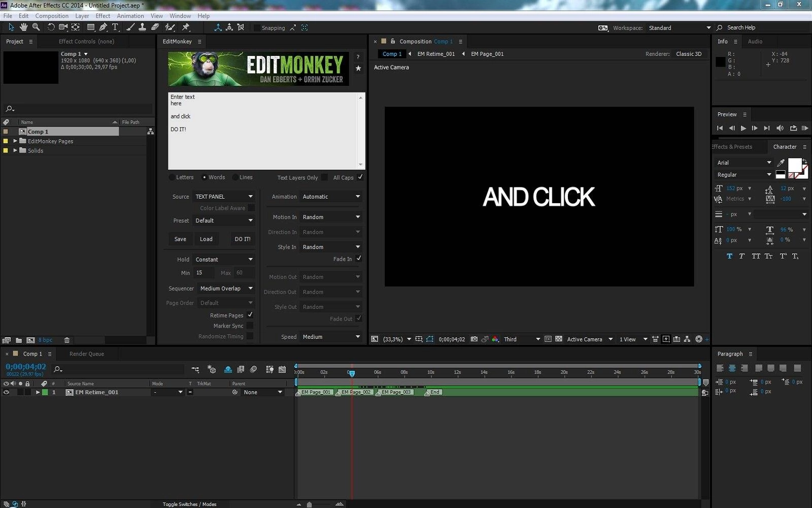Open the Layer menu
Image resolution: width=812 pixels, height=508 pixels.
(82, 16)
